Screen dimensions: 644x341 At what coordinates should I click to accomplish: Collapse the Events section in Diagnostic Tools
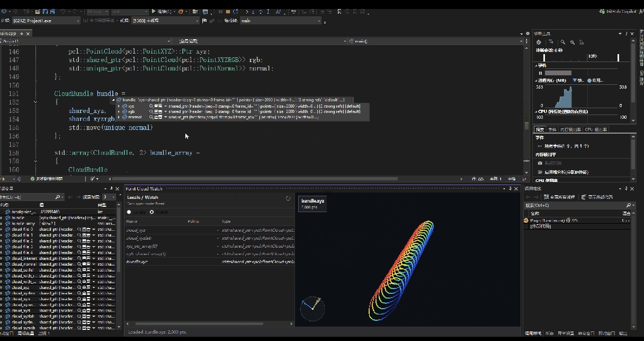click(x=536, y=65)
